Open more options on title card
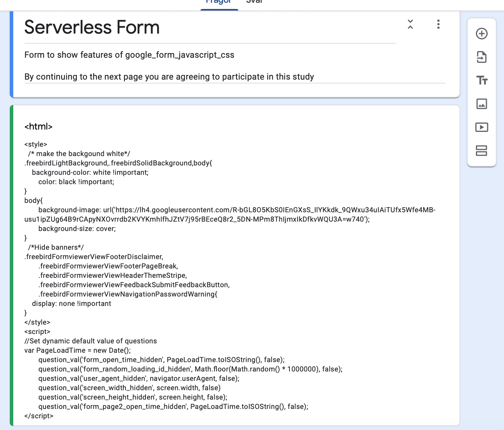 point(438,24)
